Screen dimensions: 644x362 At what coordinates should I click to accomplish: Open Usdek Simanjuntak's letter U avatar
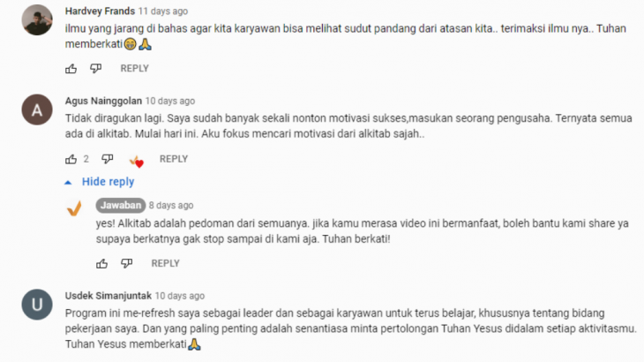click(37, 305)
